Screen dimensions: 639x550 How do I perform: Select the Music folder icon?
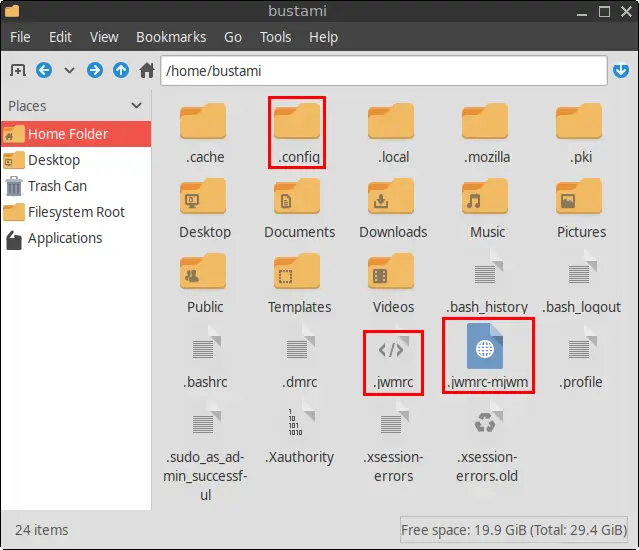click(485, 196)
